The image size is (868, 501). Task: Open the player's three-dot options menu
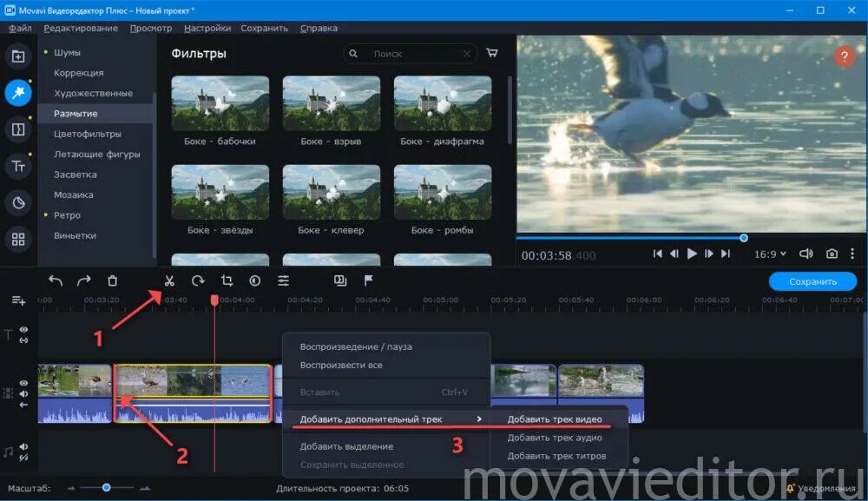pyautogui.click(x=852, y=254)
